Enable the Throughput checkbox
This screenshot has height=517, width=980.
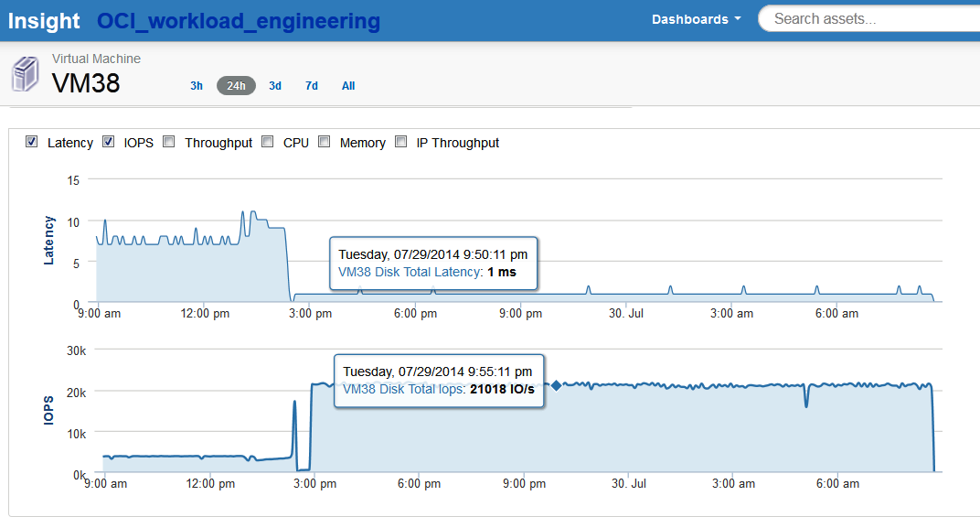169,142
